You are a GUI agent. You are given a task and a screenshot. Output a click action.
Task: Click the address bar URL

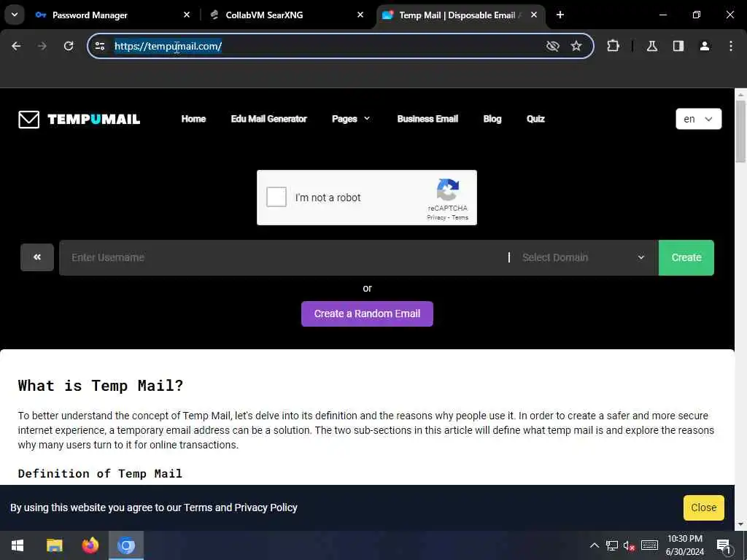(168, 46)
